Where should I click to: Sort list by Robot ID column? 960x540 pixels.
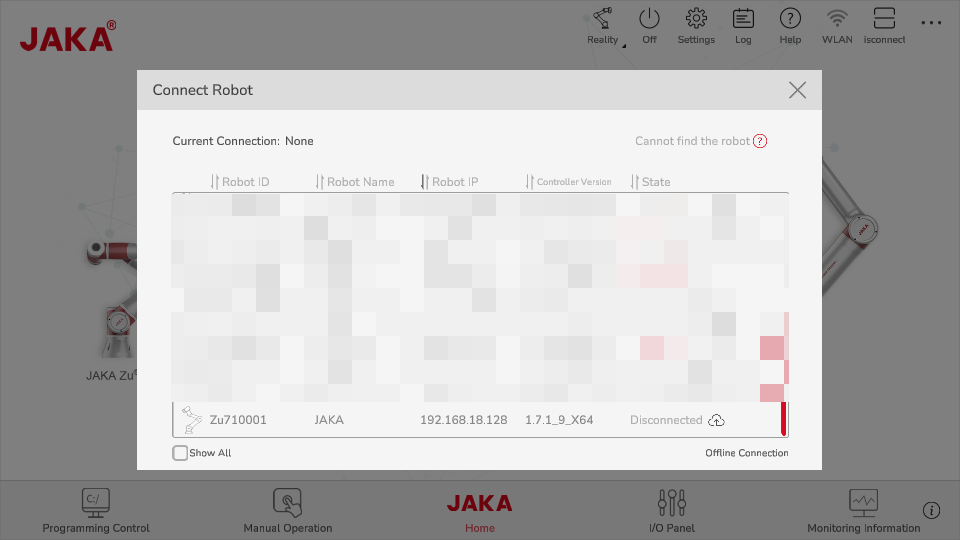240,182
